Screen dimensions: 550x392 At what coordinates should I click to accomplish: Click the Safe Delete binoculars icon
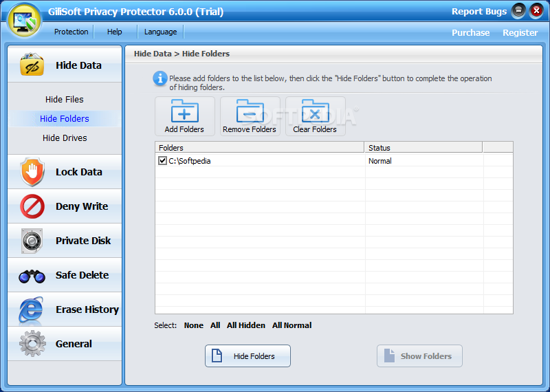click(x=32, y=276)
